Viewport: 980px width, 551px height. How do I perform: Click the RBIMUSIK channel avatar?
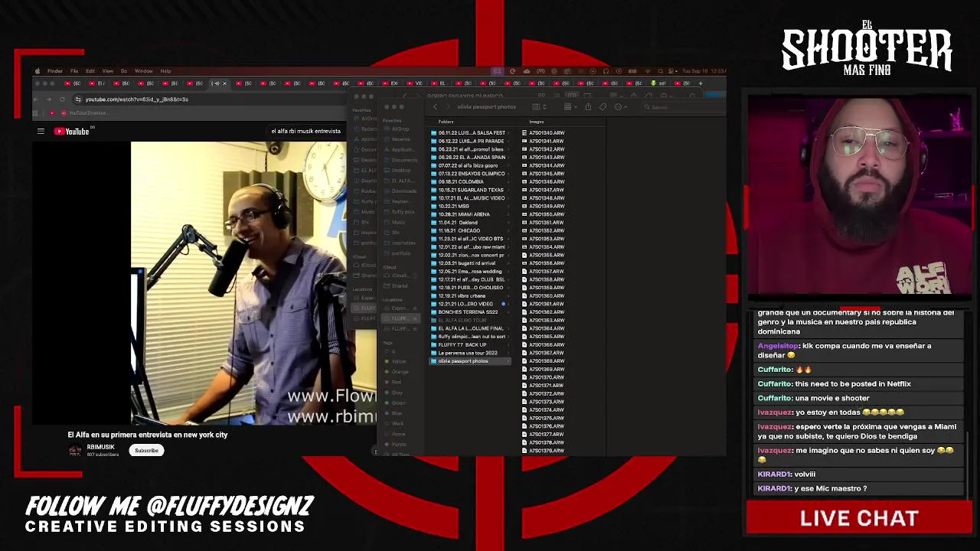[75, 450]
